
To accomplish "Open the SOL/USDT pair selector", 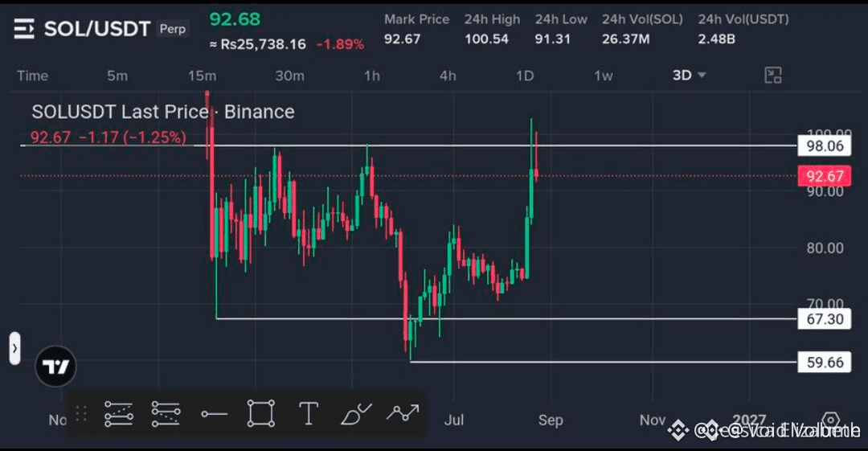I will pos(97,29).
